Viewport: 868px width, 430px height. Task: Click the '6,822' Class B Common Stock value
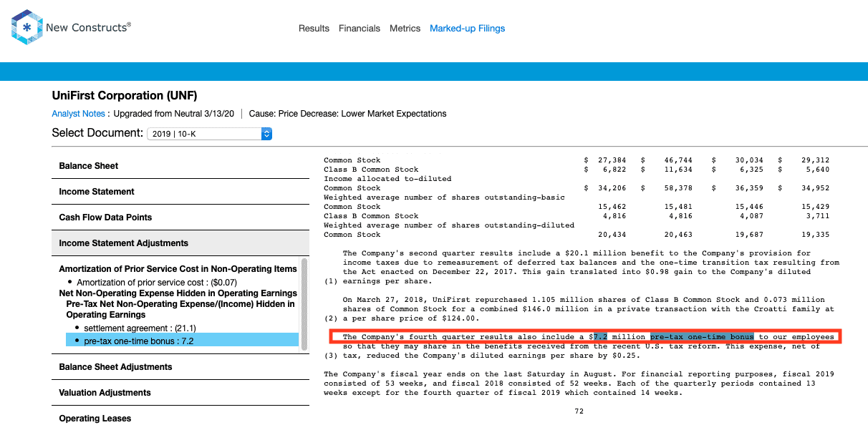click(x=615, y=170)
